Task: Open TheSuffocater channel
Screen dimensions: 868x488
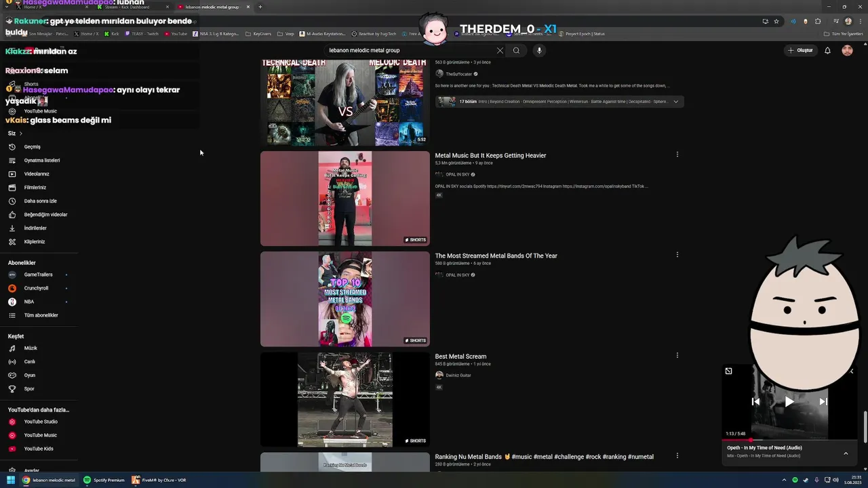Action: point(459,74)
